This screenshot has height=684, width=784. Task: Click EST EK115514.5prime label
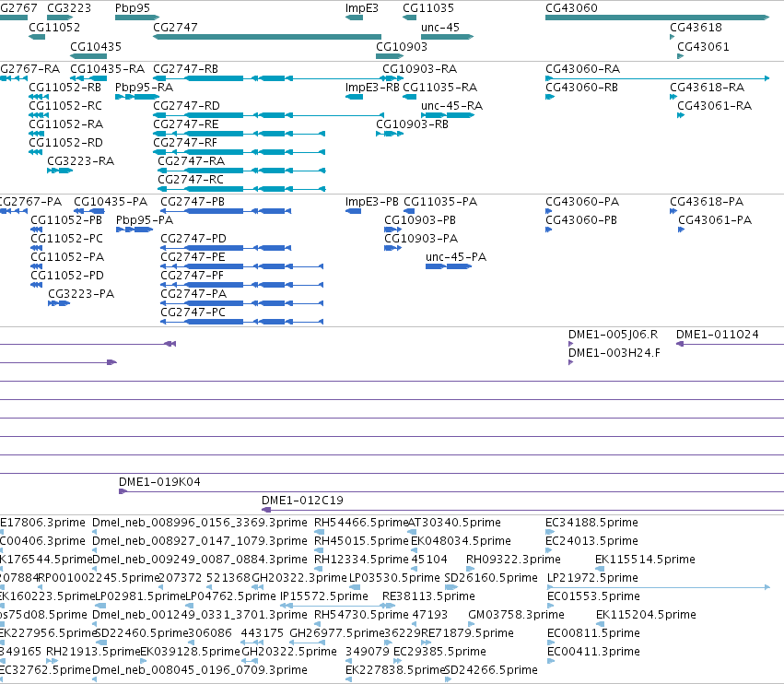coord(646,560)
